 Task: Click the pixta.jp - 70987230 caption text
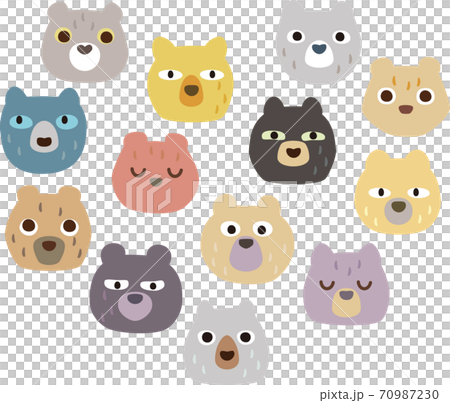click(379, 395)
